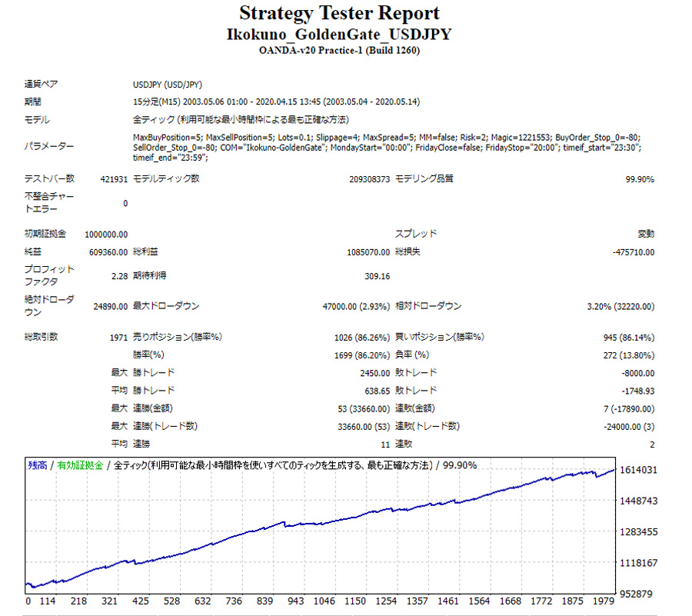
Task: Click the mismatched chart errors value 0
Action: pos(125,204)
